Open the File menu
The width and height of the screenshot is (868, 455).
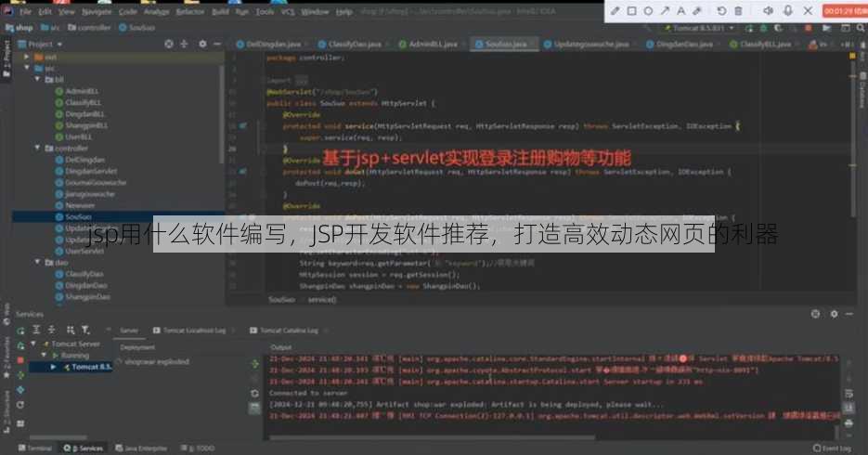pos(25,12)
